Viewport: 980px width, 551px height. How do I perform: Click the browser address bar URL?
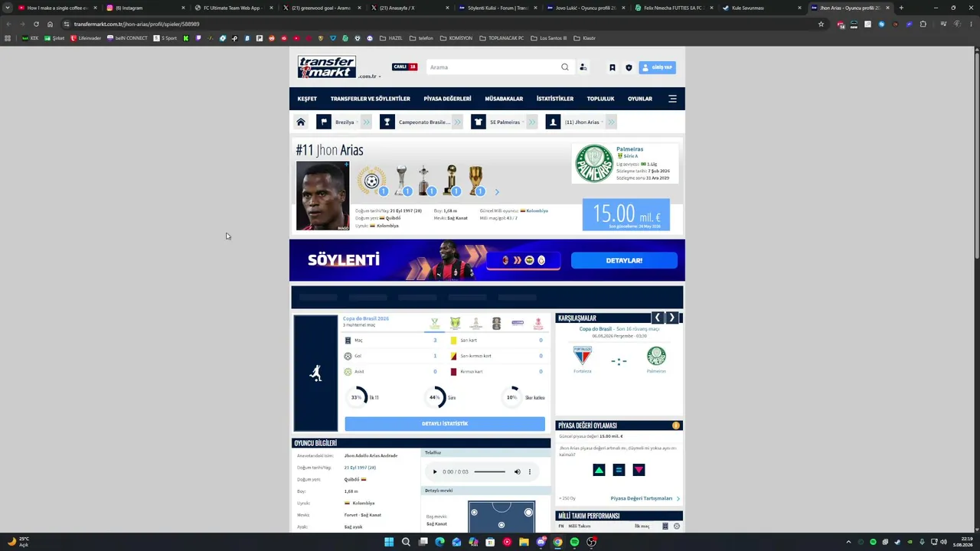[137, 24]
